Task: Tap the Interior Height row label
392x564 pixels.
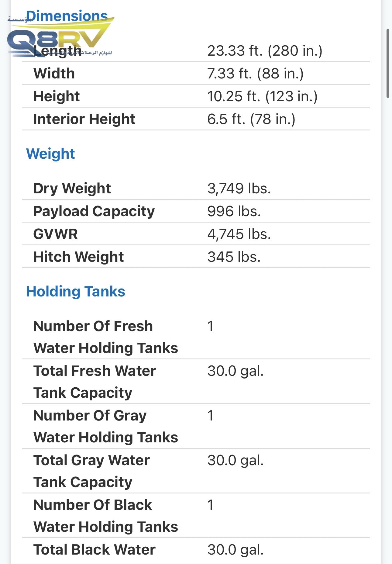Action: [x=84, y=119]
